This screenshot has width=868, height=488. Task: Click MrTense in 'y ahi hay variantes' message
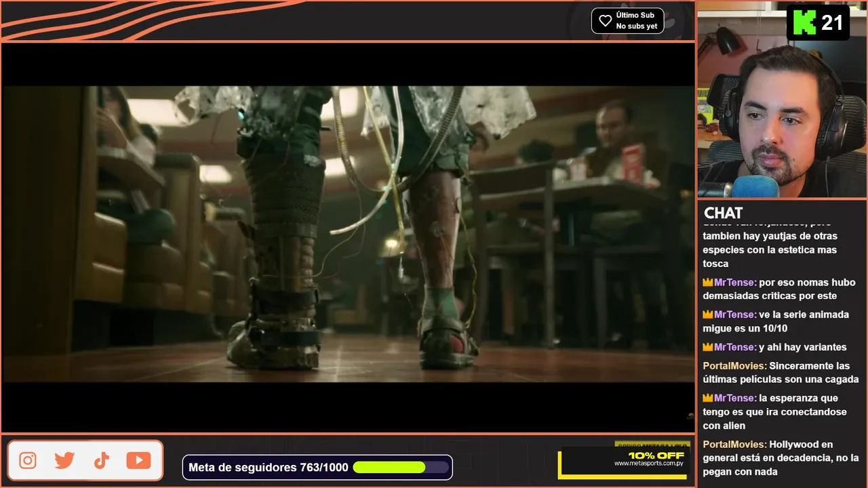click(735, 347)
